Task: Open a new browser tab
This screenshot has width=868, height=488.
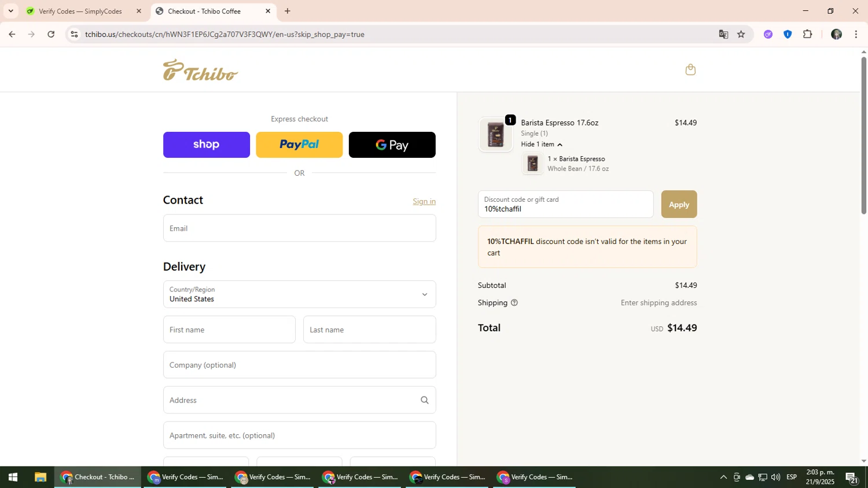Action: point(288,11)
